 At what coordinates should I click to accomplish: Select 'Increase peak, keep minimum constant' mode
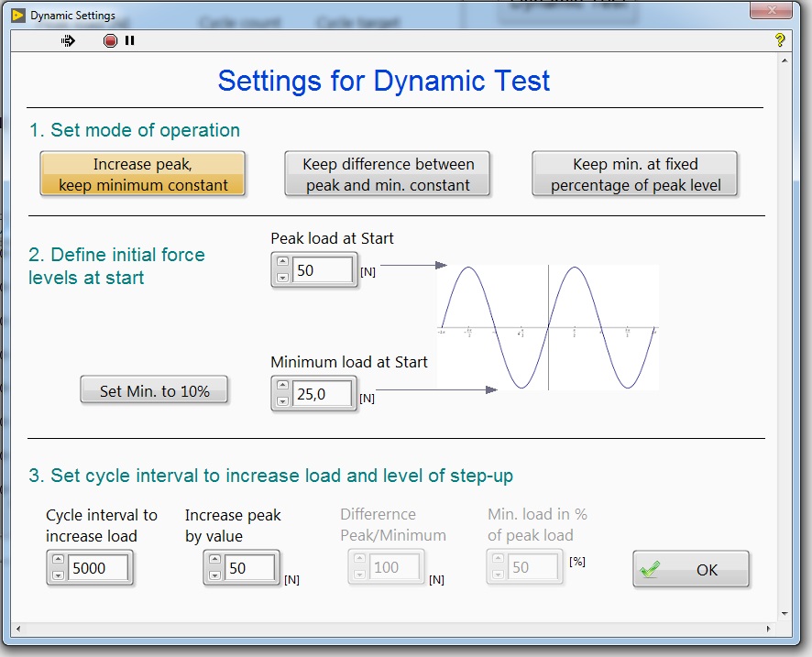coord(142,174)
